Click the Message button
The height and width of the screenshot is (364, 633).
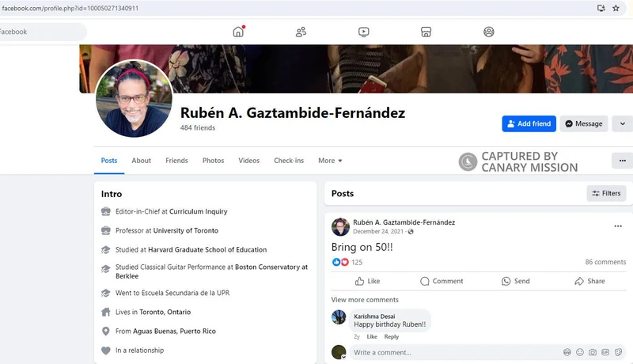tap(584, 123)
